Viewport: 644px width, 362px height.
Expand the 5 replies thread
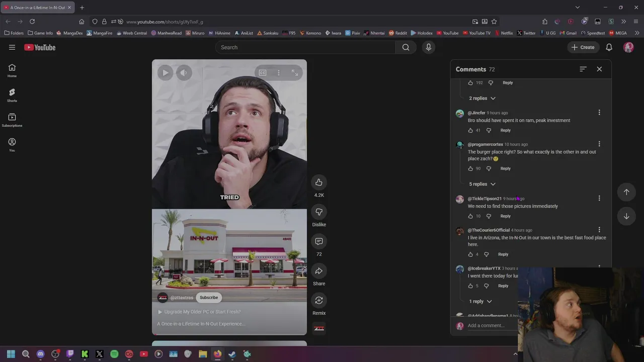point(482,184)
